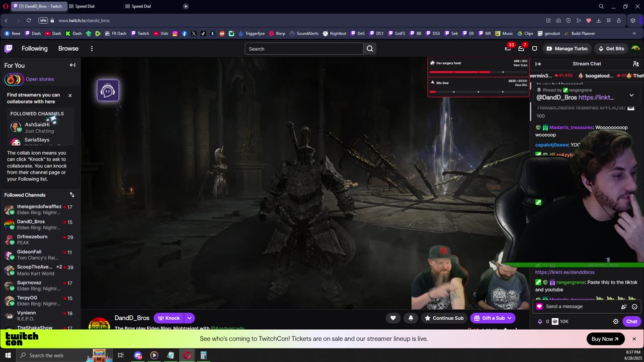Open the SoundAlerts bookmark
Viewport: 644px width, 362px height.
304,33
